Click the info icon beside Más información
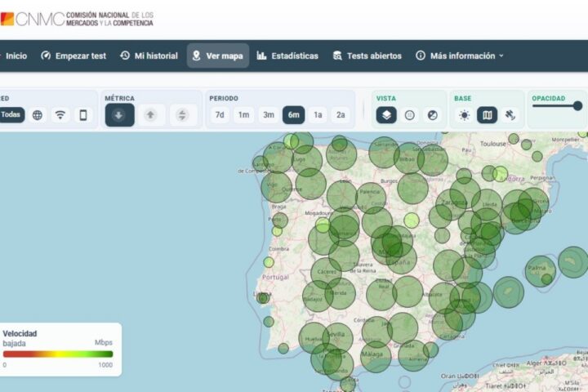This screenshot has width=588, height=392. (x=421, y=56)
